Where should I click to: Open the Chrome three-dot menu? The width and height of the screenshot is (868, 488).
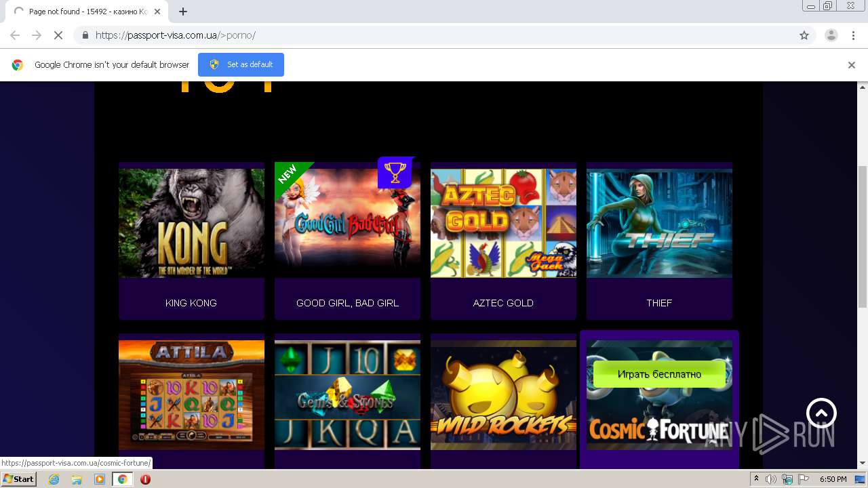click(853, 35)
